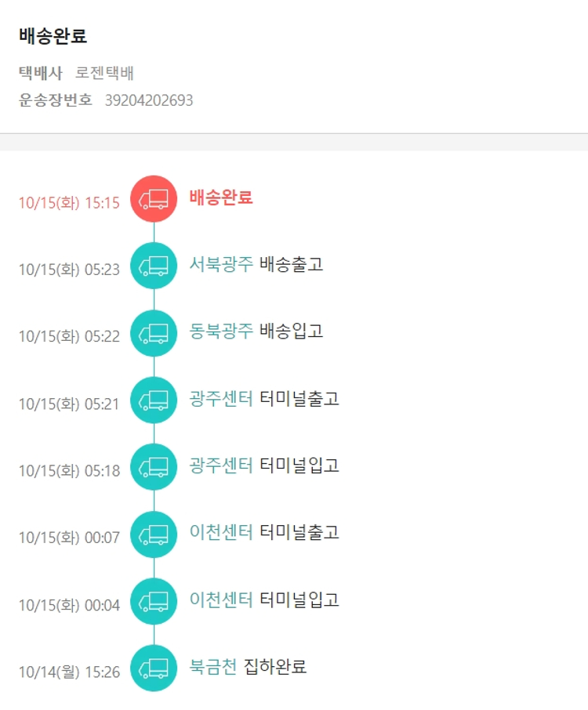Click truck icon beside 이천센터 터미널출고

[154, 534]
